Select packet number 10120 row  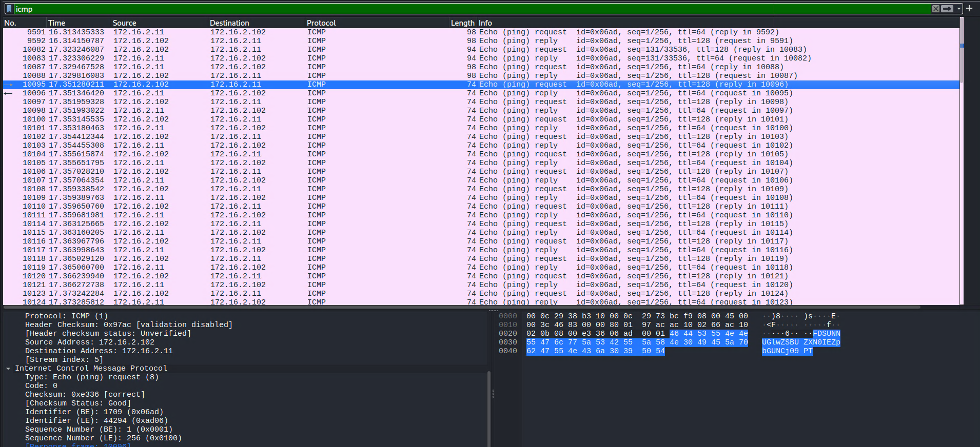pyautogui.click(x=481, y=276)
